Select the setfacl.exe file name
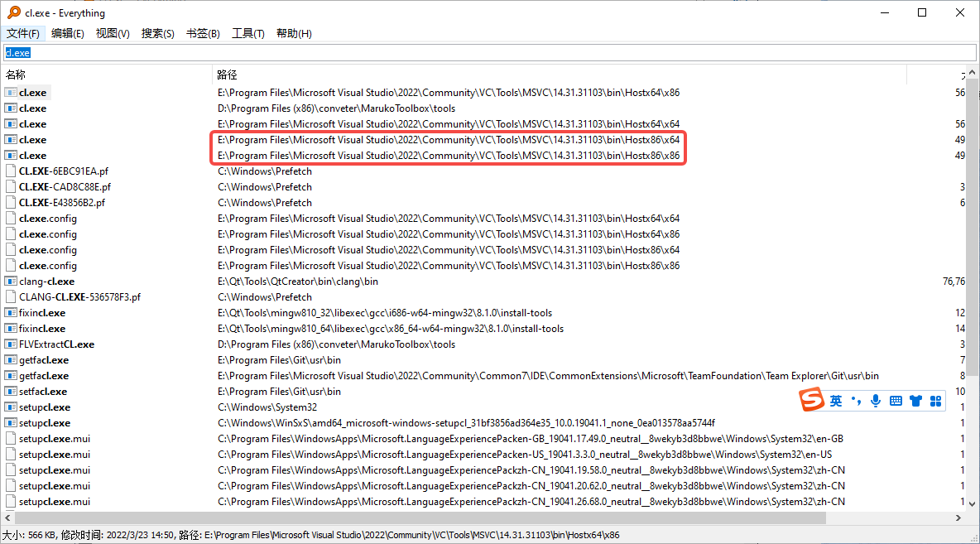Image resolution: width=980 pixels, height=544 pixels. pyautogui.click(x=43, y=392)
